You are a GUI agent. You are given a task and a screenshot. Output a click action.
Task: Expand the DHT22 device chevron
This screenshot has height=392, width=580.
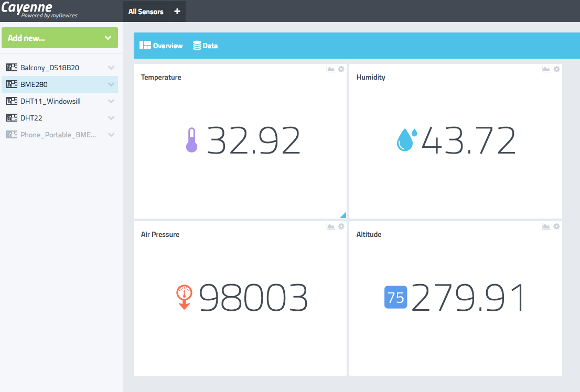point(111,118)
